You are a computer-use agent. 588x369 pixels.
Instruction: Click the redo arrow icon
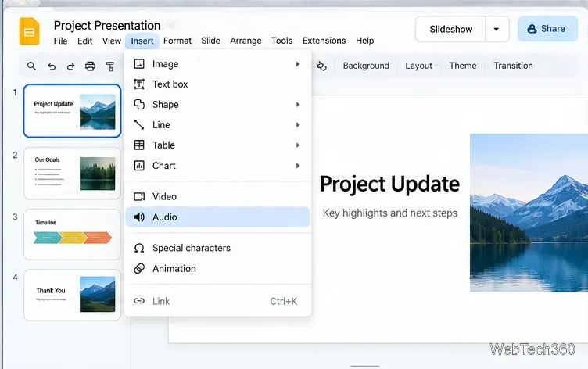point(70,66)
